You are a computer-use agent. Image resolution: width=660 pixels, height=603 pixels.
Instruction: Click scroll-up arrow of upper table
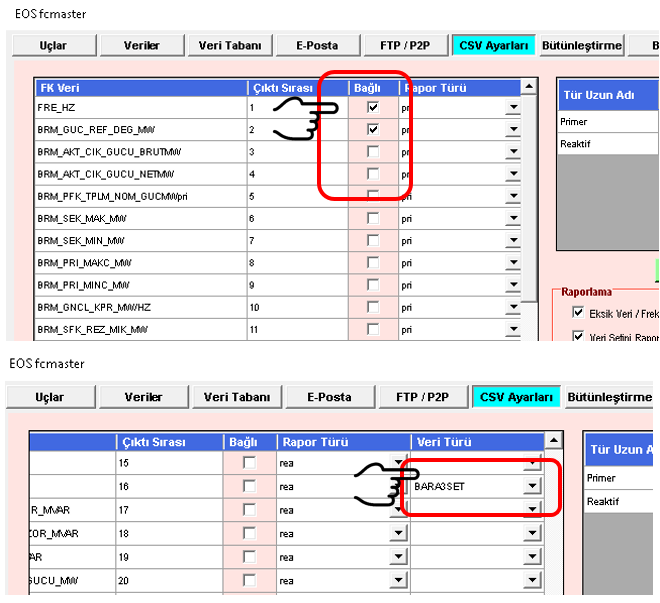click(x=529, y=87)
